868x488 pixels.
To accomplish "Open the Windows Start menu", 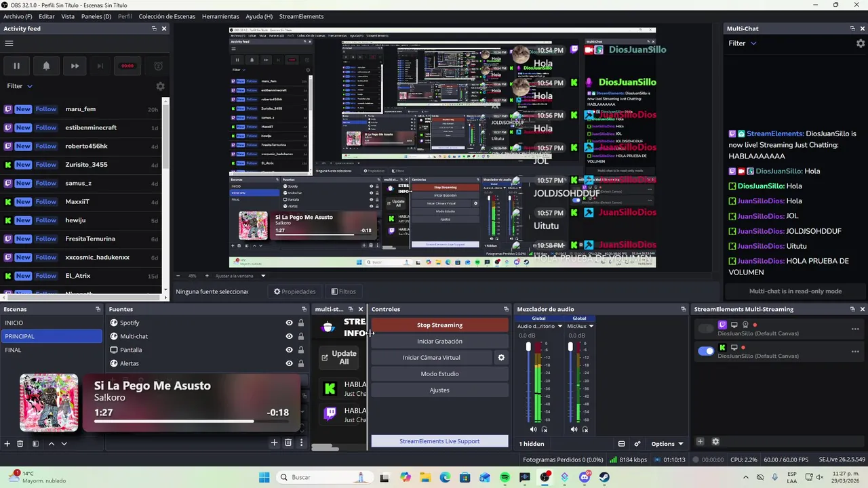I will pos(264,477).
